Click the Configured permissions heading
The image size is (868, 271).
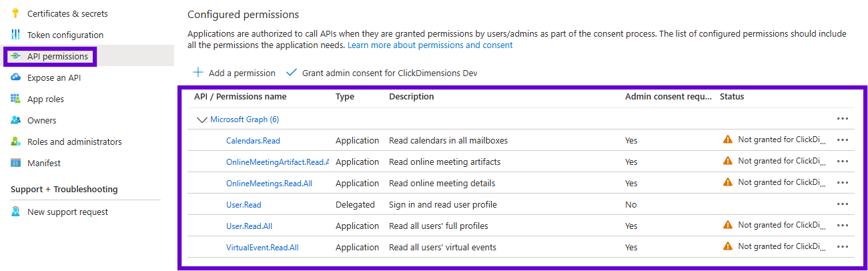coord(244,14)
